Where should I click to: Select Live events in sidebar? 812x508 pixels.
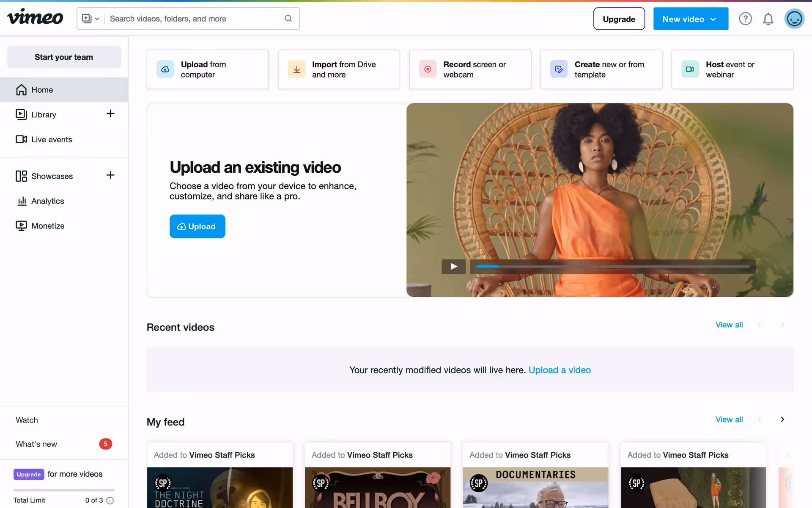51,140
